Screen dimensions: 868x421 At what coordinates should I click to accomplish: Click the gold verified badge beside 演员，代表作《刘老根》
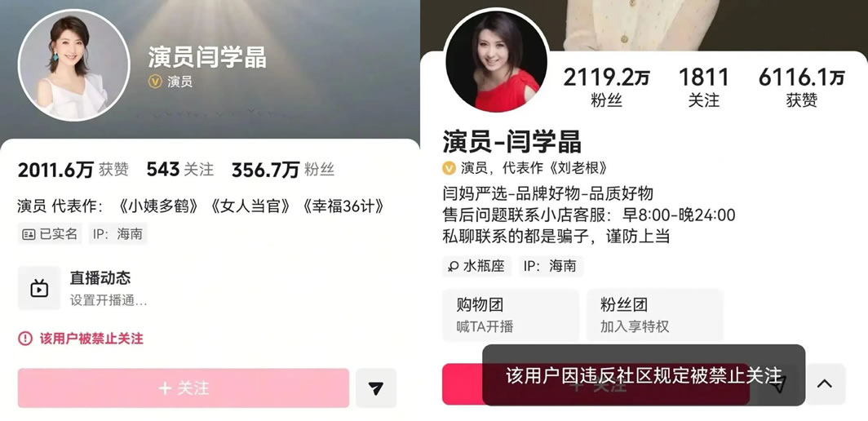[449, 168]
